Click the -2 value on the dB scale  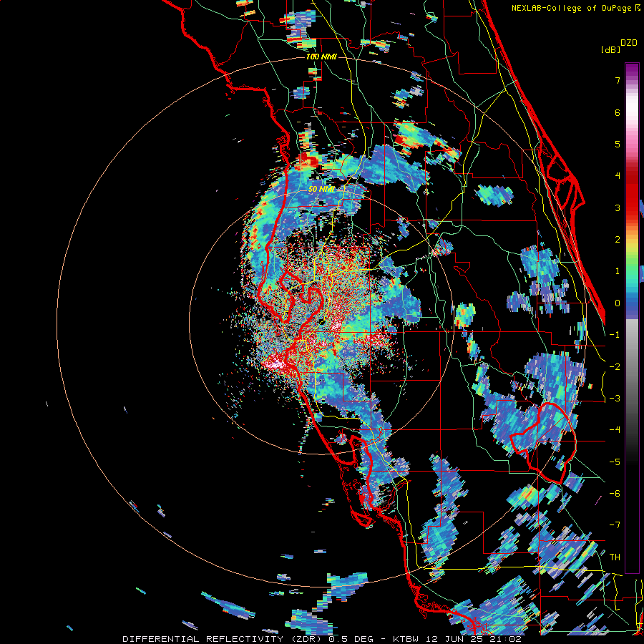pyautogui.click(x=615, y=366)
